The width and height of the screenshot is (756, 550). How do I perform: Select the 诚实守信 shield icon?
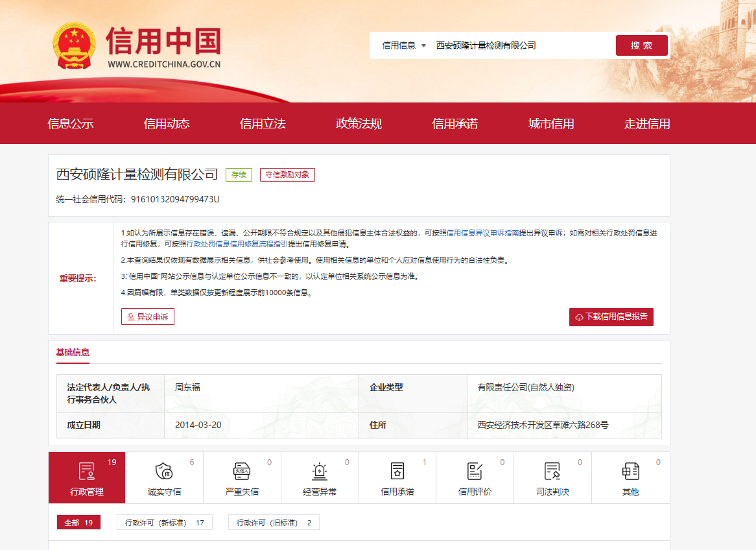[x=164, y=472]
